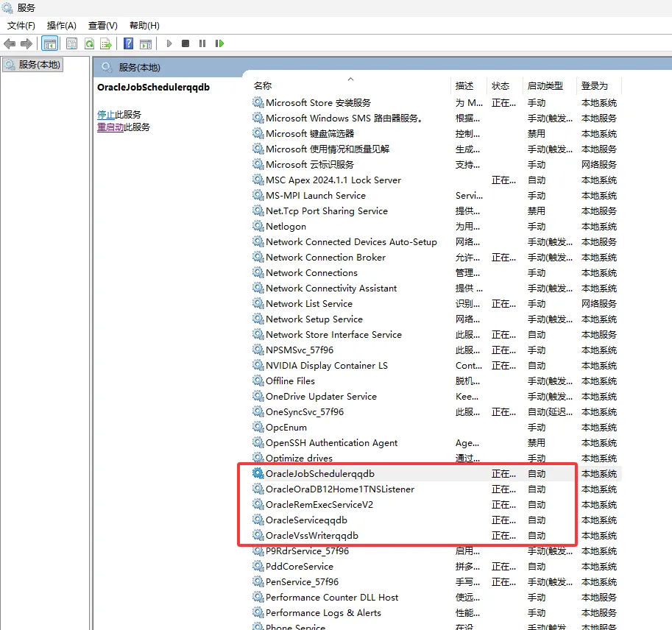The height and width of the screenshot is (630, 672).
Task: Select the Offline Files service
Action: point(435,381)
